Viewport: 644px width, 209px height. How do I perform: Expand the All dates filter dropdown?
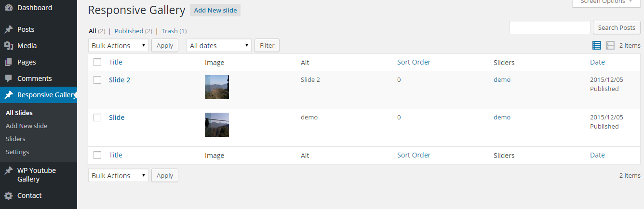(219, 46)
